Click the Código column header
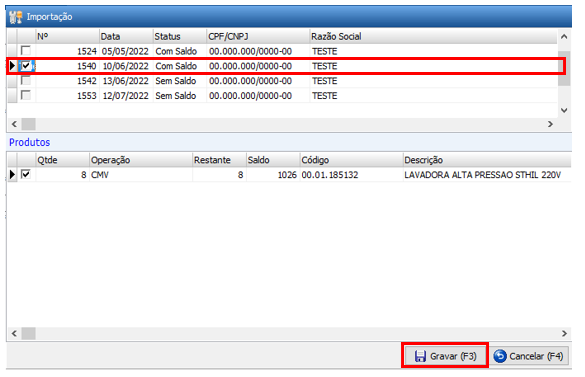Screen dimensions: 585x377 [x=351, y=160]
